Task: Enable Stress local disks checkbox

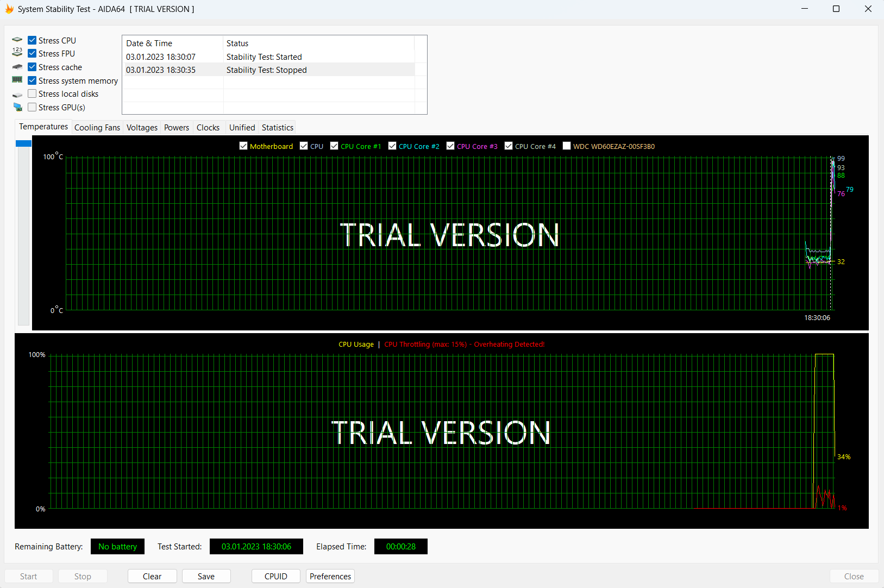Action: click(32, 93)
